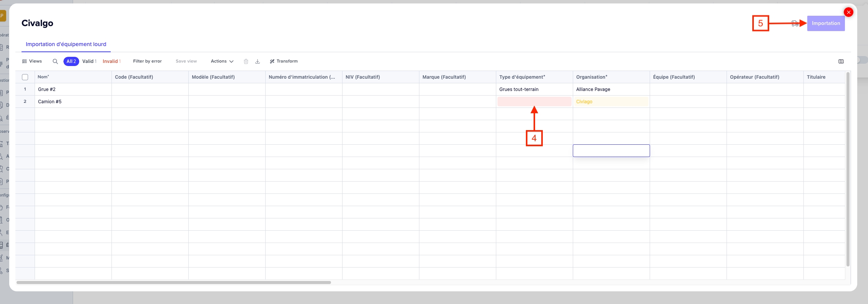Viewport: 868px width, 304px height.
Task: Show only Invalid rows
Action: pyautogui.click(x=111, y=61)
